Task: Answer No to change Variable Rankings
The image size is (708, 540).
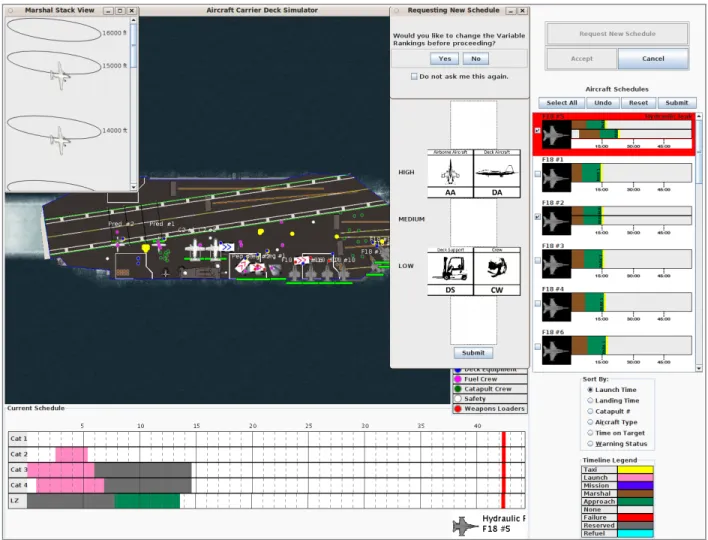Action: pos(476,59)
